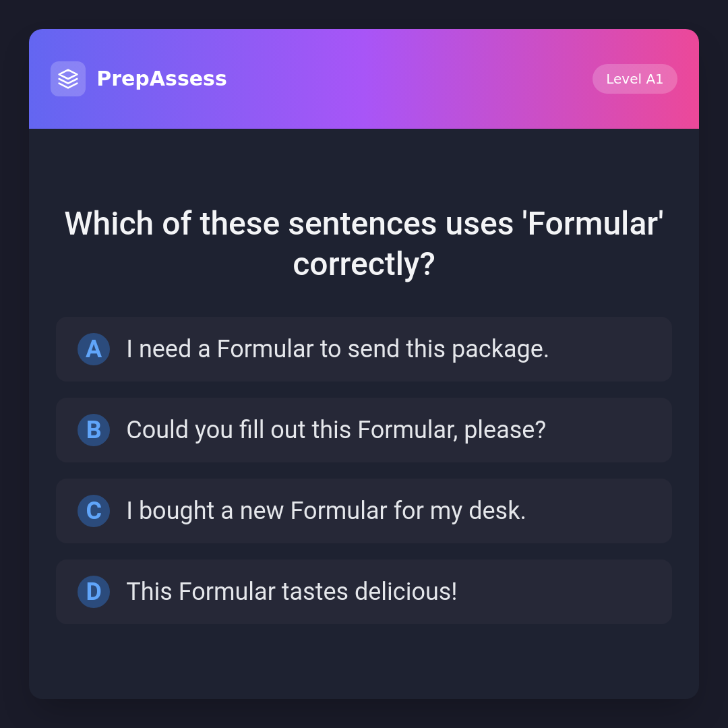Choose answer 'I bought a new Formular for my desk.'

326,511
